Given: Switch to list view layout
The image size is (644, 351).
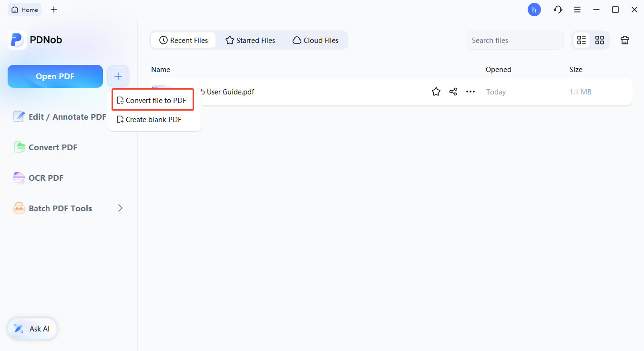Looking at the screenshot, I should click(582, 40).
